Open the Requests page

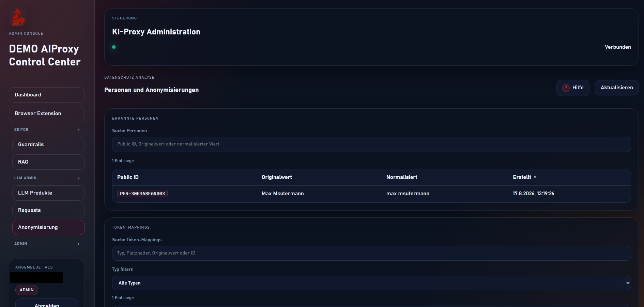click(48, 210)
